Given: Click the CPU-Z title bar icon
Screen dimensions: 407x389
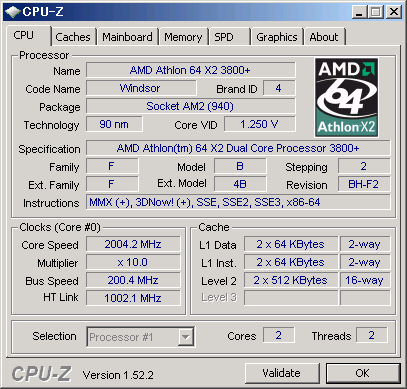Looking at the screenshot, I should pos(13,12).
